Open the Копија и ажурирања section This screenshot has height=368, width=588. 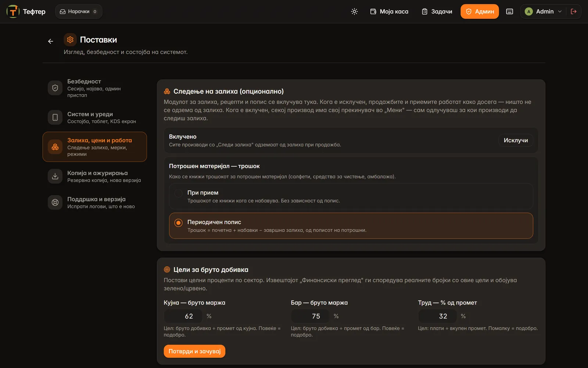[94, 176]
